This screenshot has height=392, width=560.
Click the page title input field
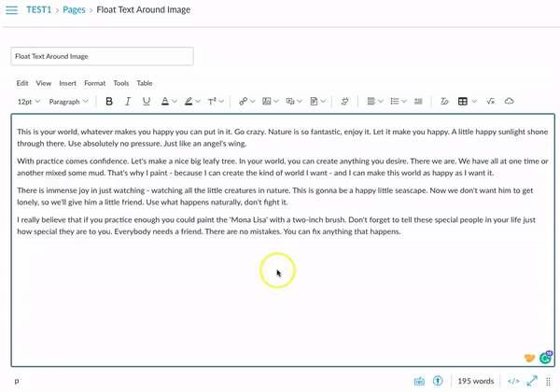pyautogui.click(x=102, y=56)
